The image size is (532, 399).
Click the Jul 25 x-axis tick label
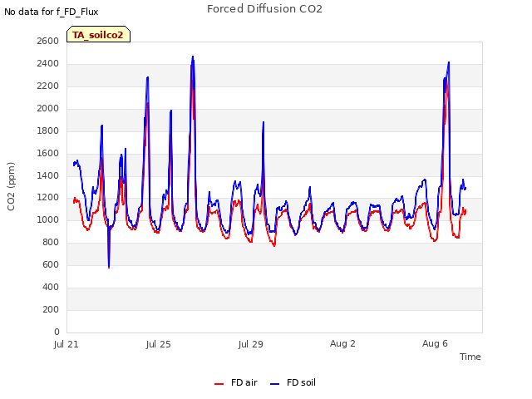(x=159, y=344)
